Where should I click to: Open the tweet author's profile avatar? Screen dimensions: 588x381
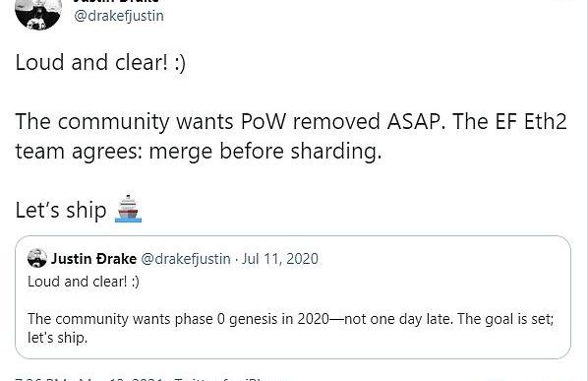(x=38, y=14)
